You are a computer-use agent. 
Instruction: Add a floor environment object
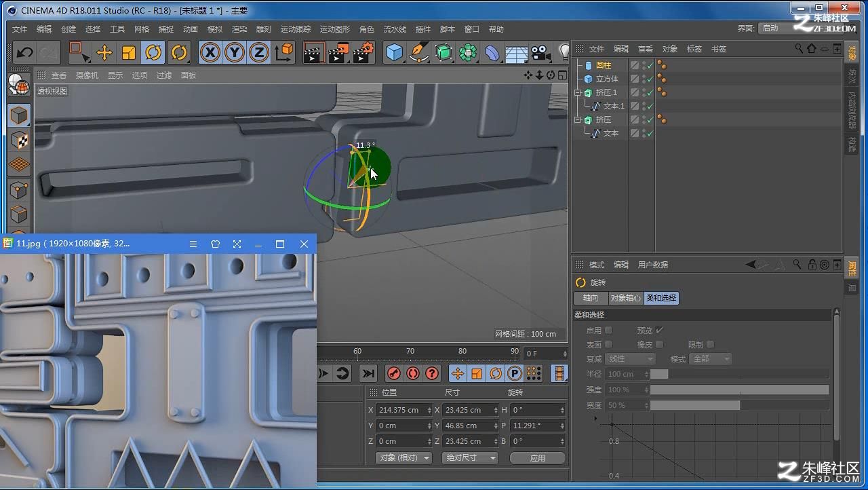(x=517, y=53)
